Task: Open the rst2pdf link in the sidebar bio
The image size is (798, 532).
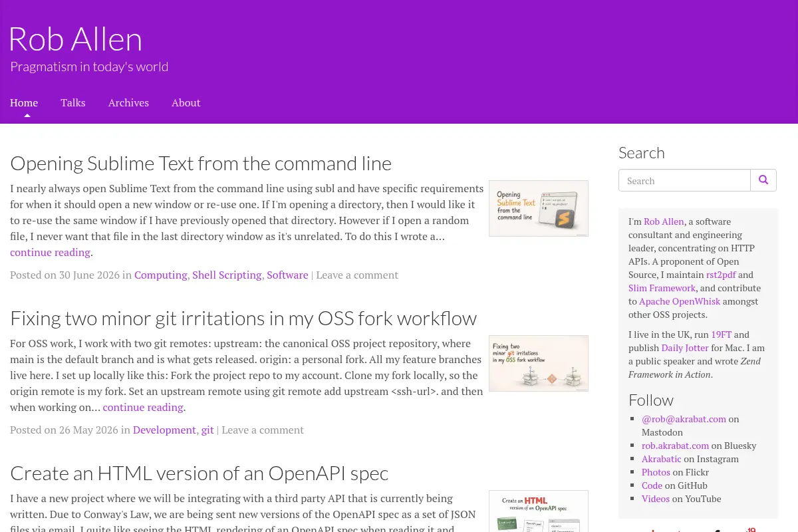Action: 721,275
